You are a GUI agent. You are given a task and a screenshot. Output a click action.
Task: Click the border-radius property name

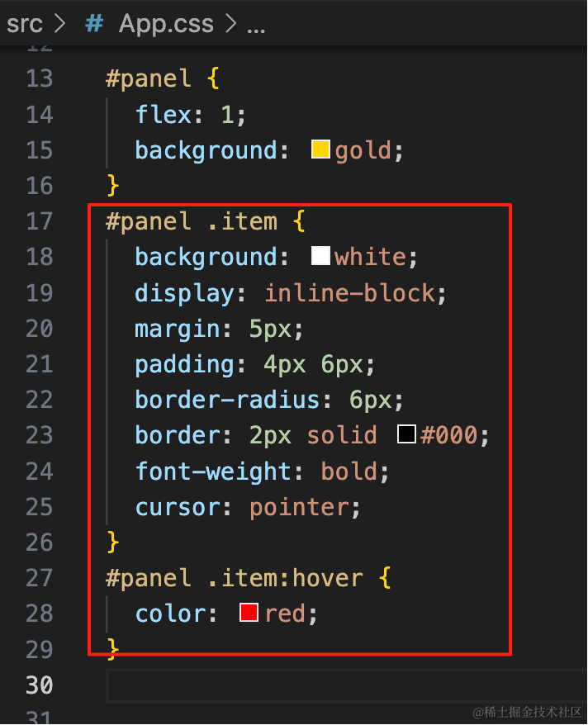[x=227, y=400]
